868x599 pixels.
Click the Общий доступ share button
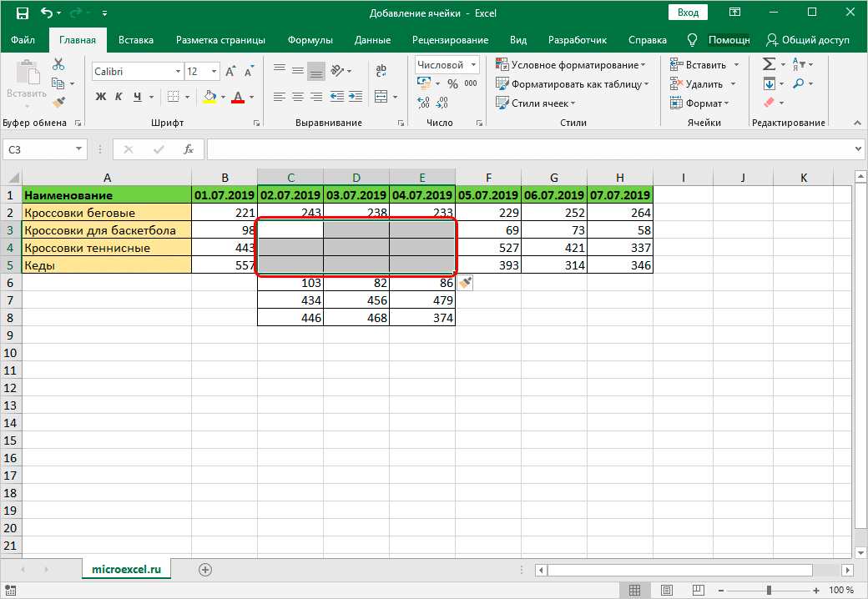(x=808, y=40)
